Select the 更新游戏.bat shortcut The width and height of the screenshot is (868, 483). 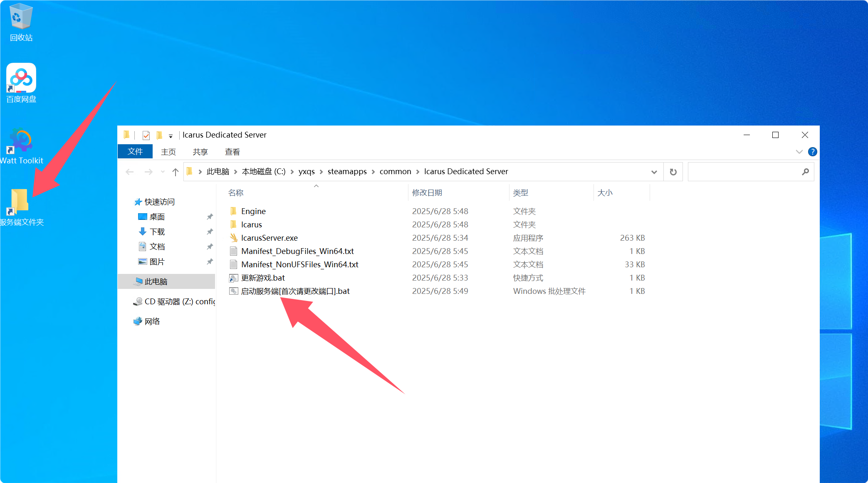[263, 278]
